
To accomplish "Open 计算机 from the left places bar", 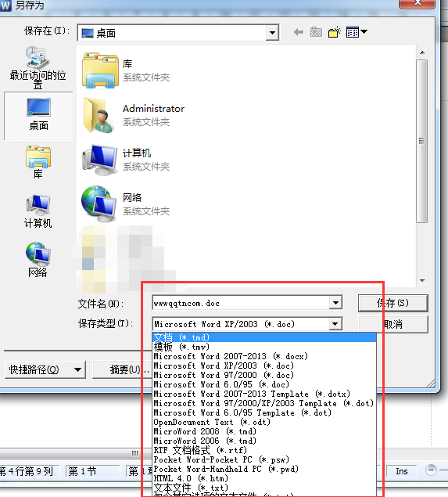I will click(x=38, y=211).
